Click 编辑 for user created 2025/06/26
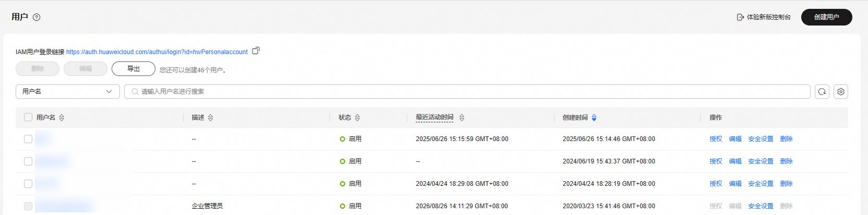The height and width of the screenshot is (215, 868). (735, 139)
